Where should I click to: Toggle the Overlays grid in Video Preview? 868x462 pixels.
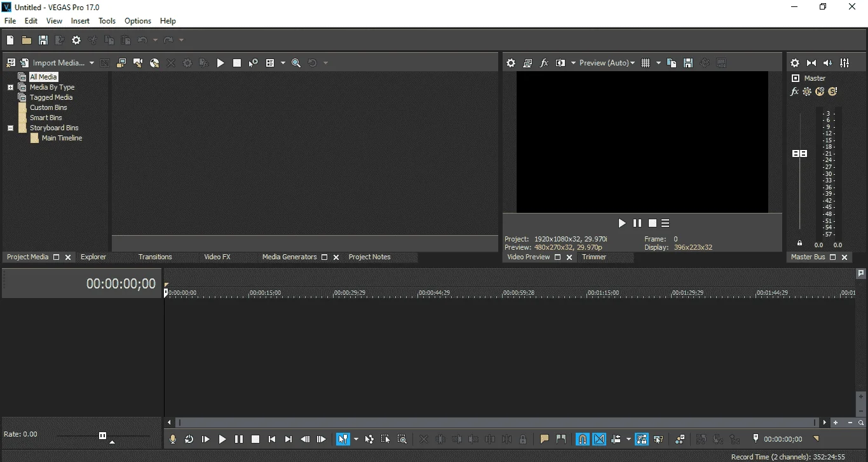(646, 63)
